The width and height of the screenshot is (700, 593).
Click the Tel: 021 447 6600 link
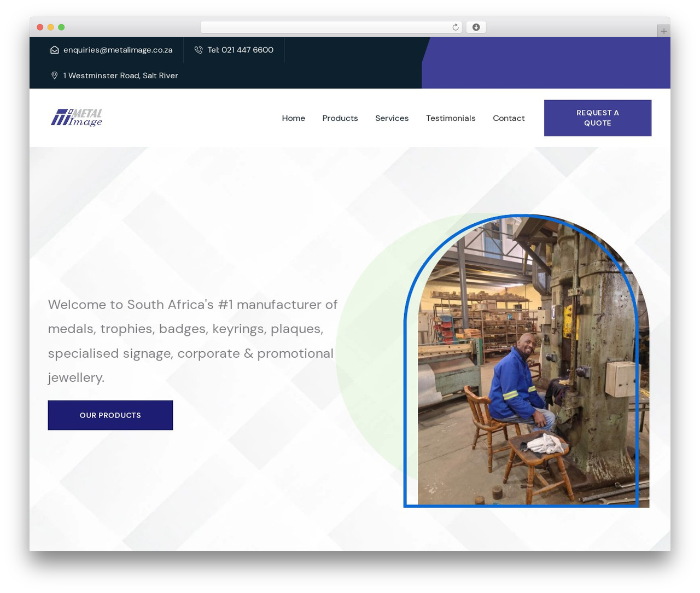241,50
